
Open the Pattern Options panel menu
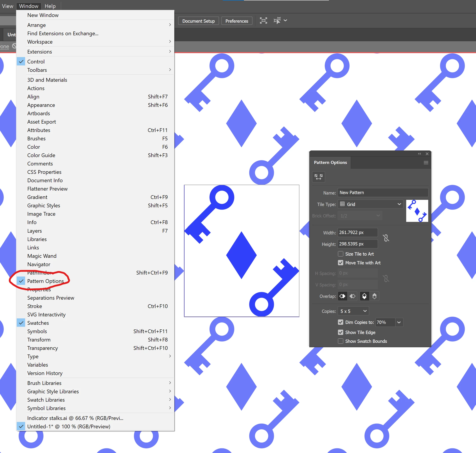(426, 163)
